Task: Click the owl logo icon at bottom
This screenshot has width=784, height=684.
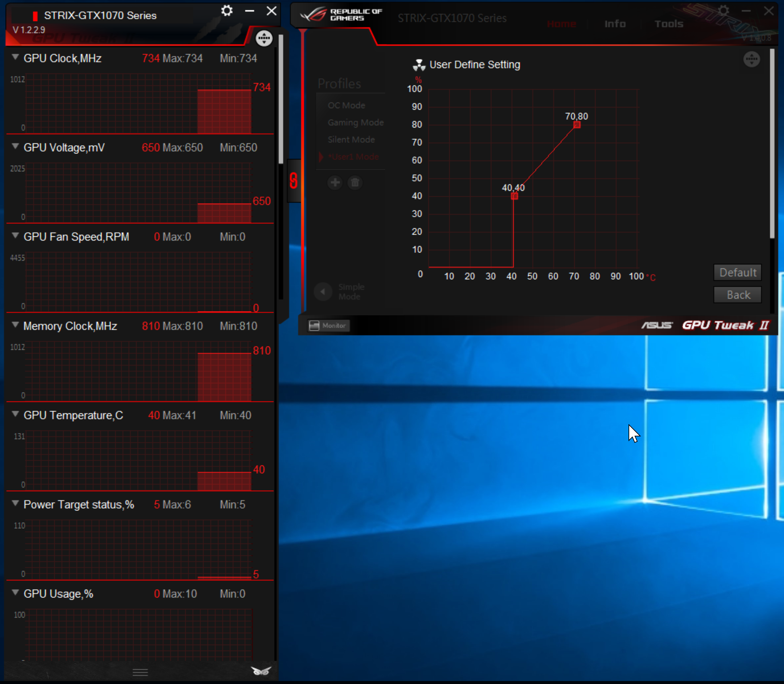Action: [261, 671]
